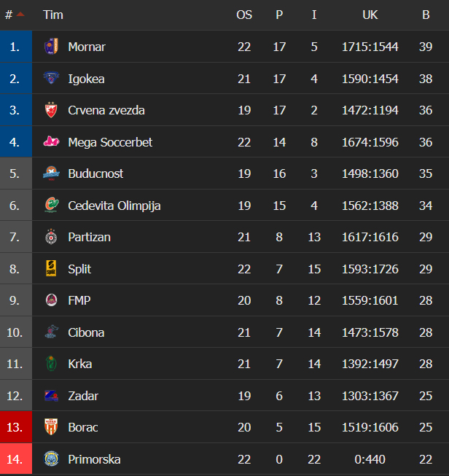
Task: Open the Partizan club crest
Action: 51,237
